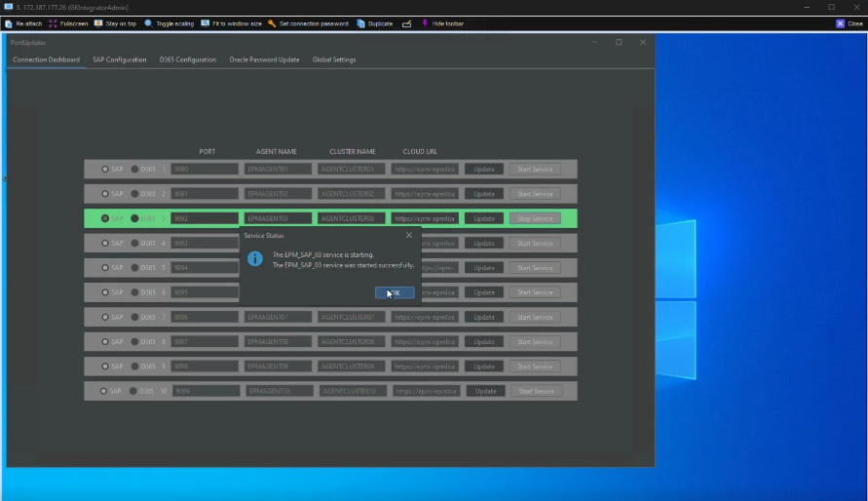The image size is (868, 501).
Task: Select Fit to window size
Action: point(206,23)
